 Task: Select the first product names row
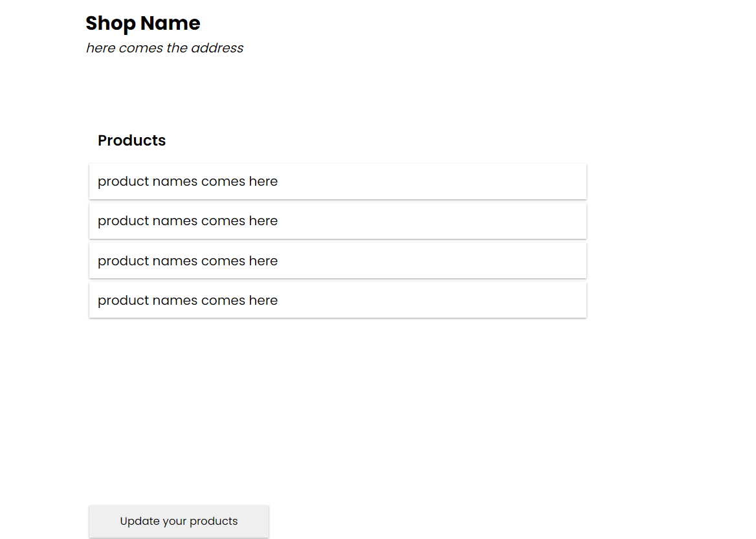click(x=337, y=181)
